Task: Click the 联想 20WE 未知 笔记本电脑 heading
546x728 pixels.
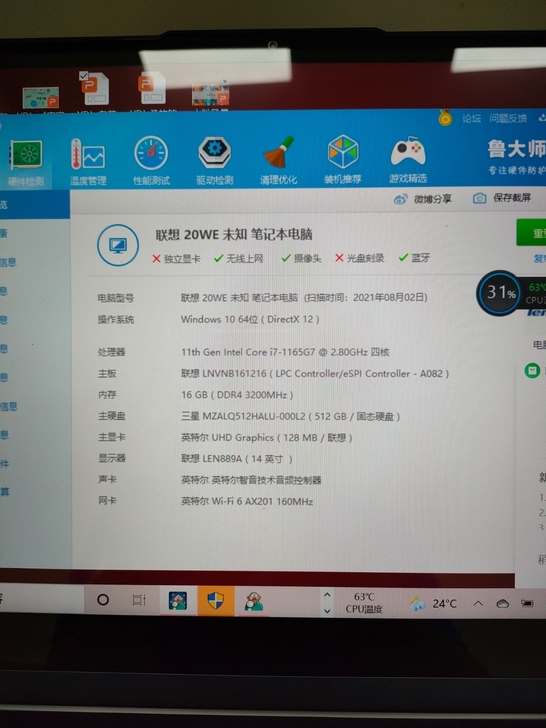Action: coord(234,234)
